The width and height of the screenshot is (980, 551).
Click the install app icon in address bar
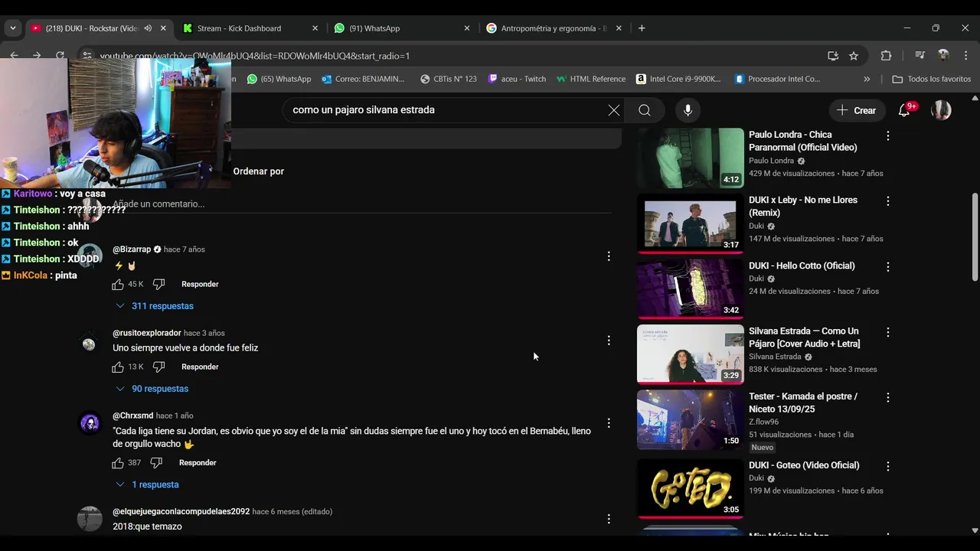click(833, 56)
